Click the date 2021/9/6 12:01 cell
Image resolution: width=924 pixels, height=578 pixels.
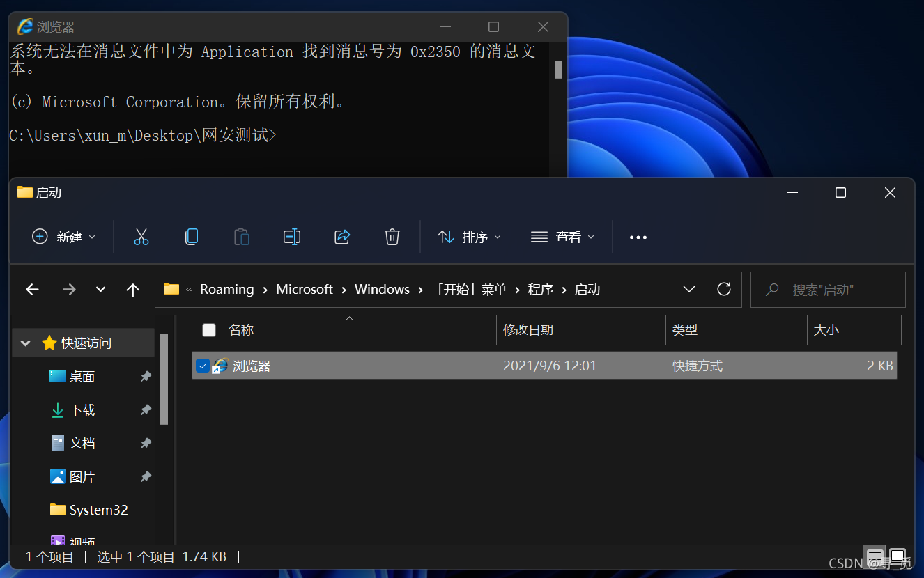(x=550, y=366)
